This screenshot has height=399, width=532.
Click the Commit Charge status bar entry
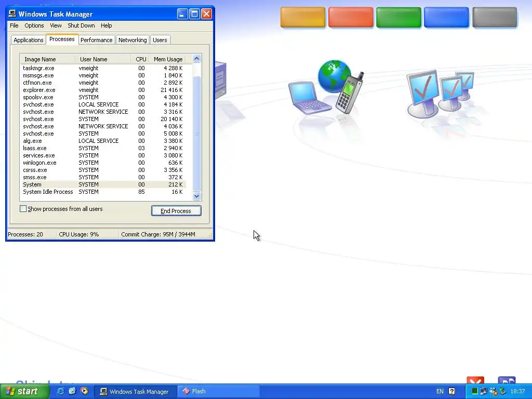click(x=158, y=234)
